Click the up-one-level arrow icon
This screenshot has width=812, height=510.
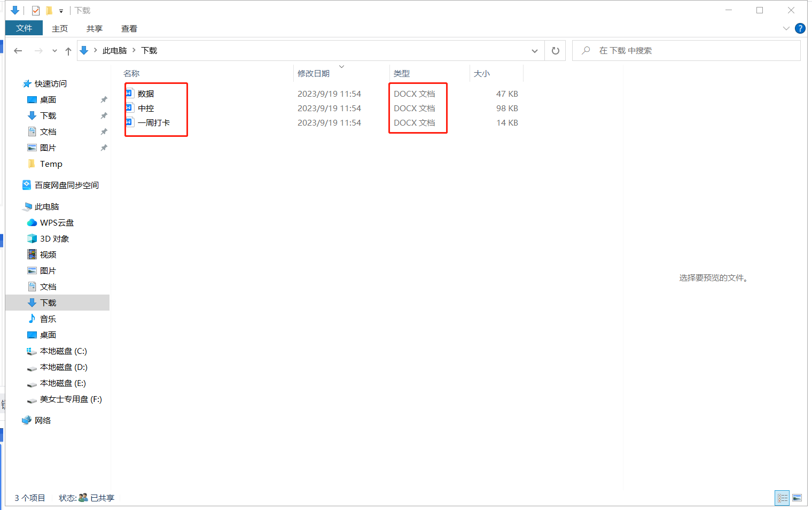(68, 50)
